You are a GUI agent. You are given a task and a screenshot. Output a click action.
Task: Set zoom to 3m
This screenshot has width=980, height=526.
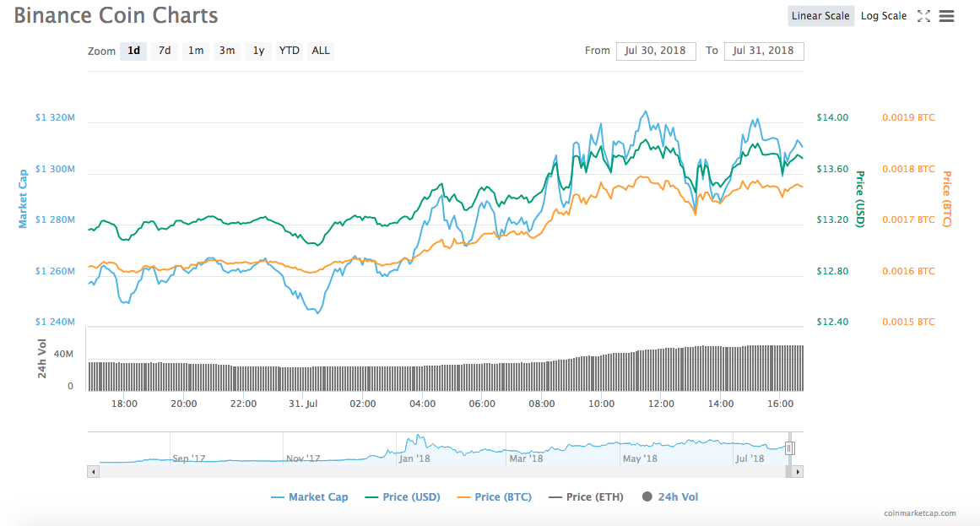click(x=227, y=51)
